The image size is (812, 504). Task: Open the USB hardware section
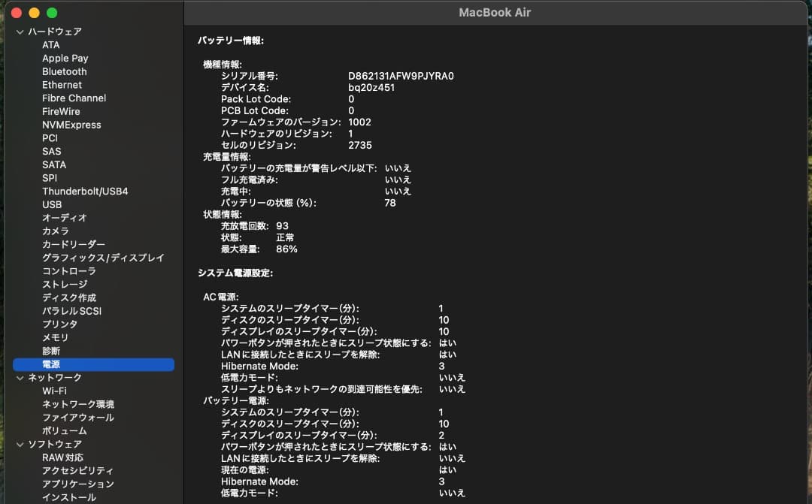click(53, 204)
